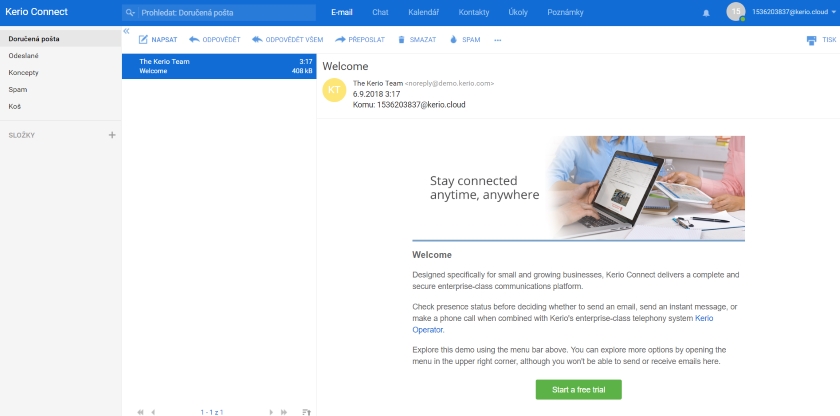The width and height of the screenshot is (840, 416).
Task: Go to previous page of the message list
Action: coord(153,412)
